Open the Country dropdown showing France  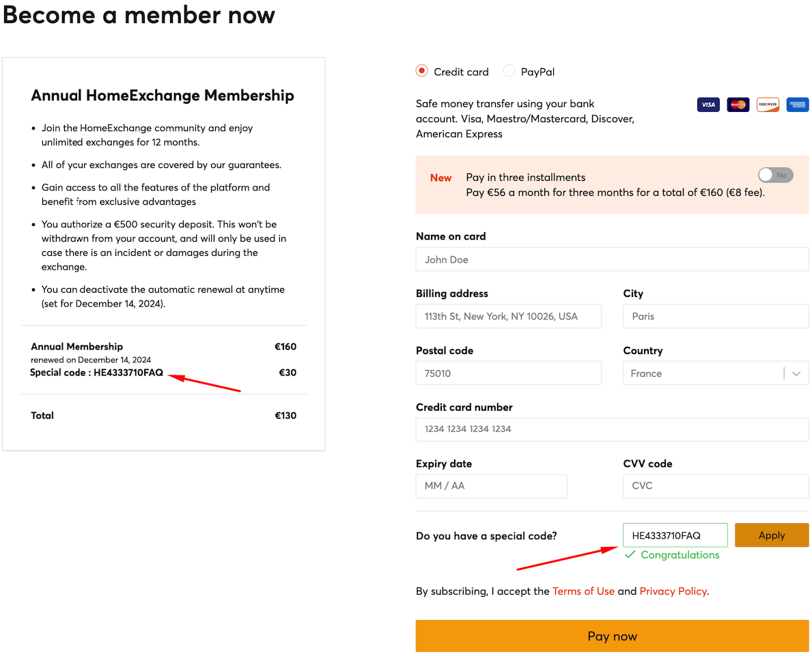(716, 373)
